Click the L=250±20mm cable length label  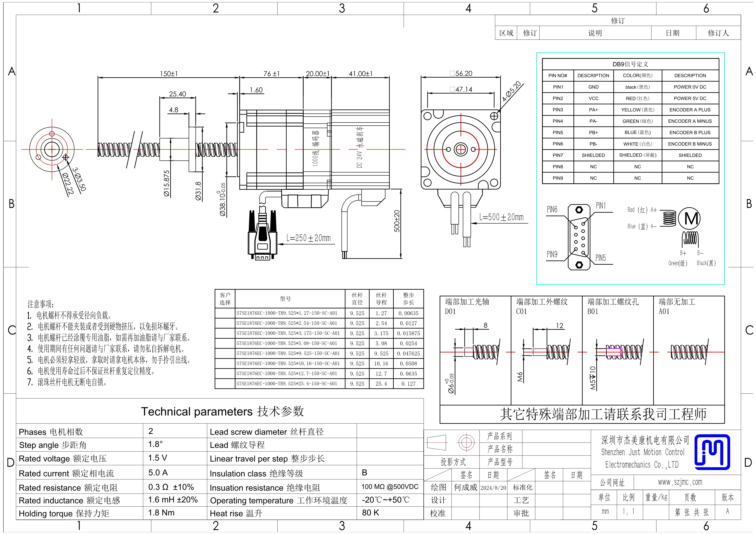click(x=309, y=238)
